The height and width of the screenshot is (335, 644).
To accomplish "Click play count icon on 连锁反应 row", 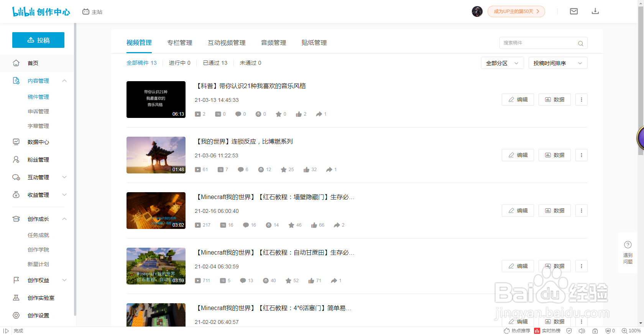I will coord(198,170).
